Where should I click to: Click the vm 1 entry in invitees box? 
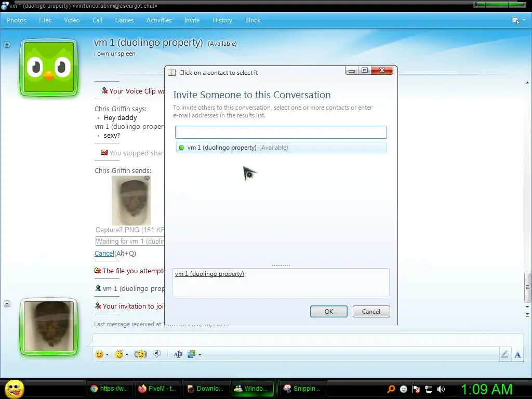click(209, 274)
